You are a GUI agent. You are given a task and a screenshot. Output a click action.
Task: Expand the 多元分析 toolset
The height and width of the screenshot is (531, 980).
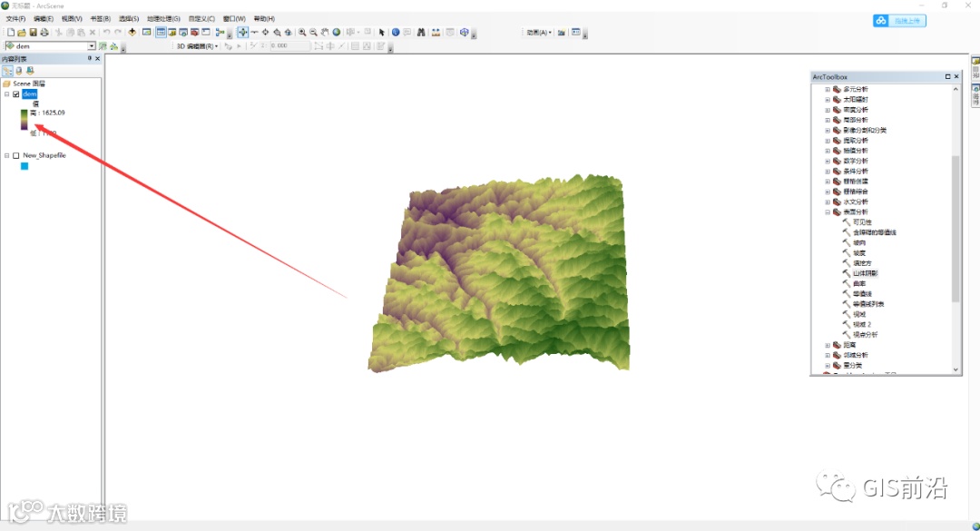pyautogui.click(x=828, y=90)
